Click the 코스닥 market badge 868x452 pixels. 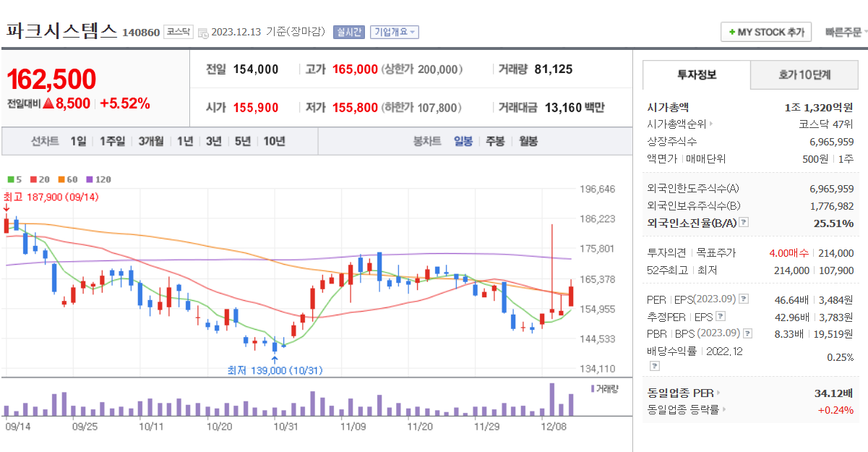pyautogui.click(x=178, y=32)
